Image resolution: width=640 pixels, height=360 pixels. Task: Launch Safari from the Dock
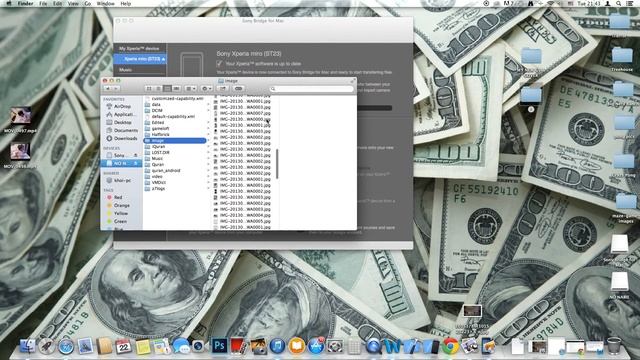click(66, 346)
